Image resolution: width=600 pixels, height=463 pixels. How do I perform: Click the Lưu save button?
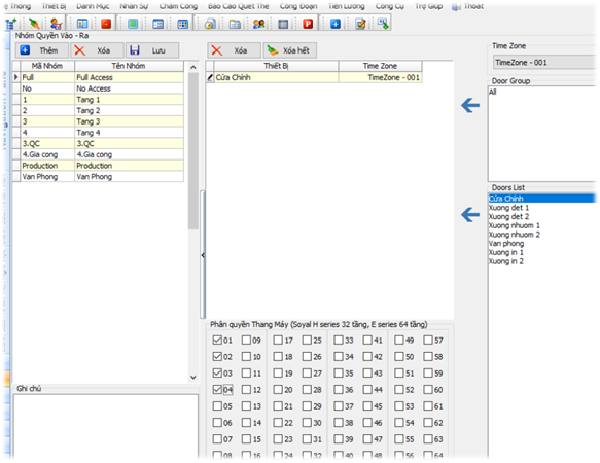pos(152,49)
